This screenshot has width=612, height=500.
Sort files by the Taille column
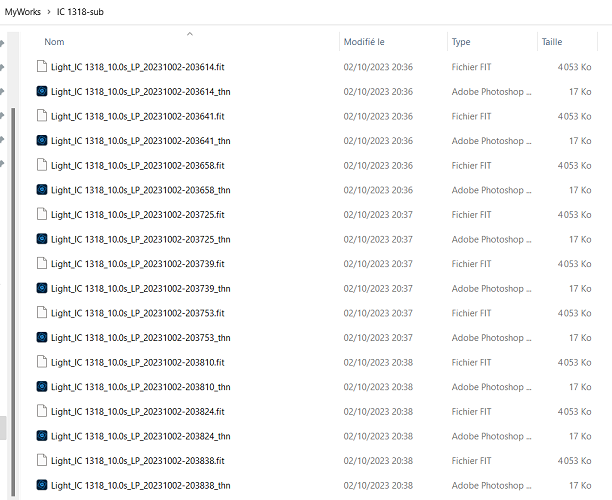point(552,42)
